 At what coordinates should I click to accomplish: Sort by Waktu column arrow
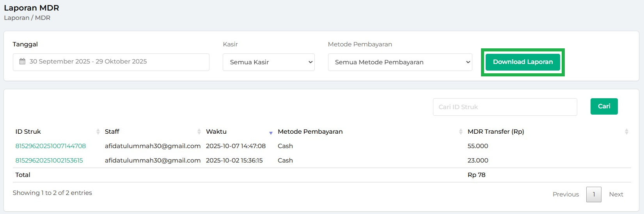coord(271,133)
